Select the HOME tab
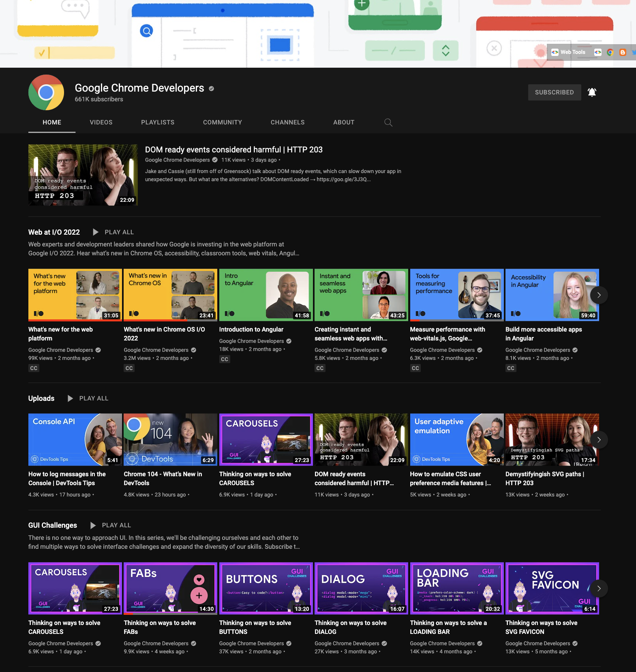Viewport: 636px width, 672px height. (x=52, y=122)
